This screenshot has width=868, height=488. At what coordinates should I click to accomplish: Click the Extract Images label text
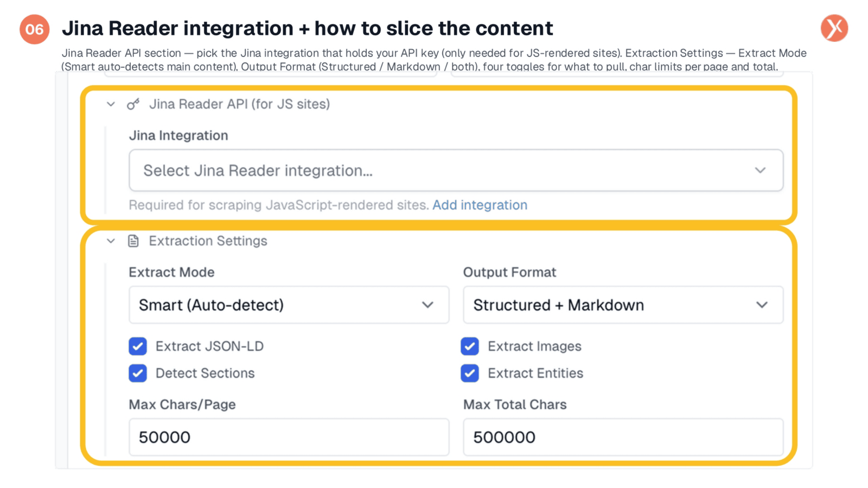click(534, 346)
